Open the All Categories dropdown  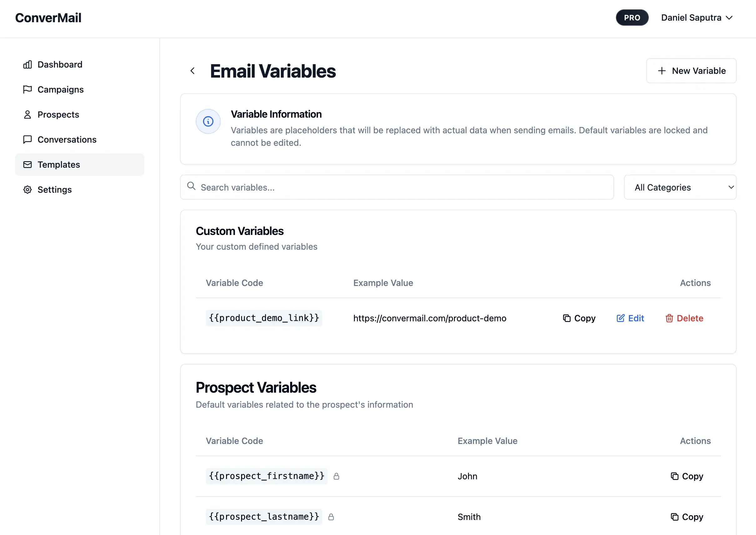tap(680, 187)
